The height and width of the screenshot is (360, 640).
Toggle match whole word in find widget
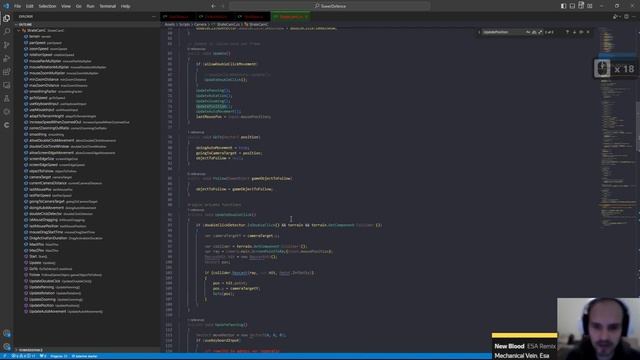[x=534, y=32]
